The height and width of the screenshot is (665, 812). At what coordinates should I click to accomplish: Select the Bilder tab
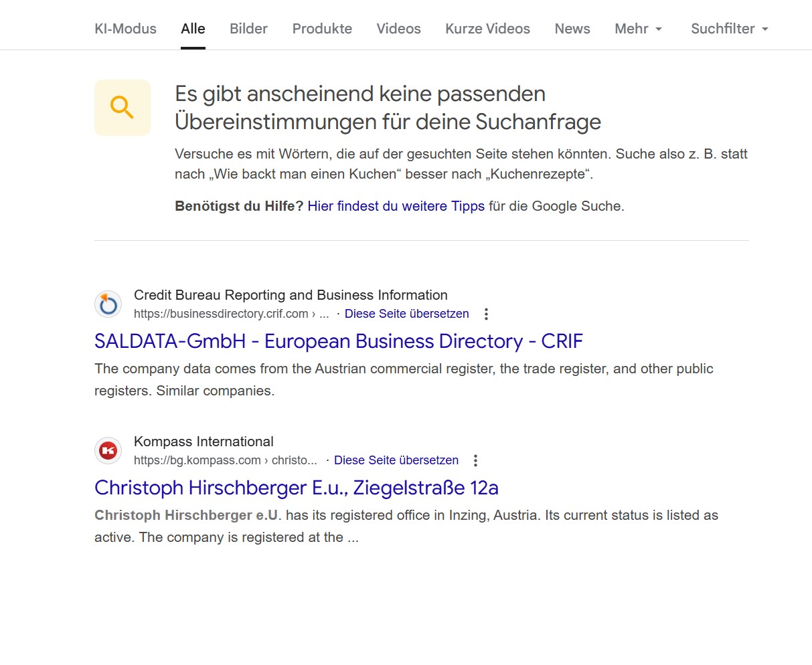pos(248,29)
